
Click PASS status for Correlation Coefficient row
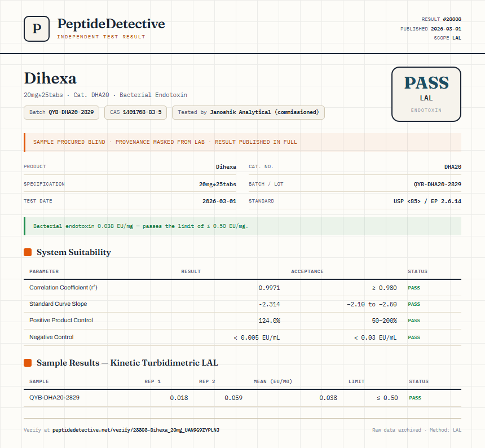click(414, 288)
